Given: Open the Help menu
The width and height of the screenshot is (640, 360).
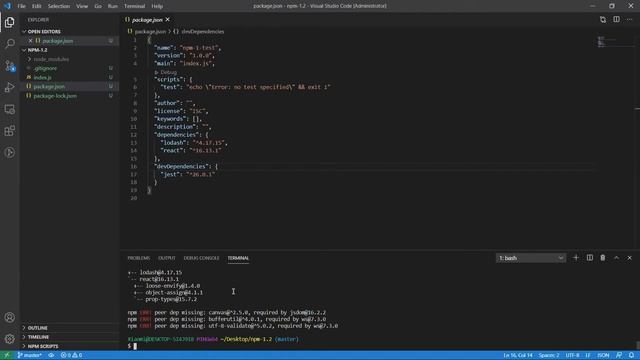Looking at the screenshot, I should (x=157, y=6).
